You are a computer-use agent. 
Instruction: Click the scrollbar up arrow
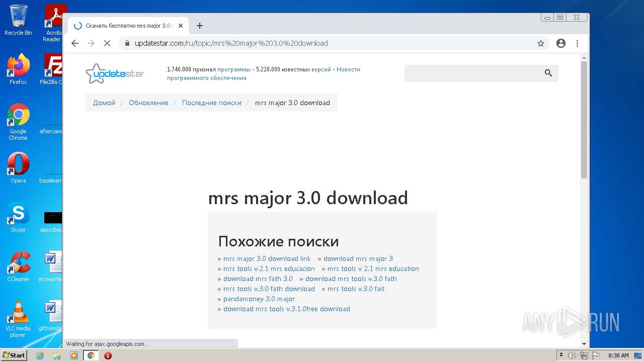(x=584, y=57)
